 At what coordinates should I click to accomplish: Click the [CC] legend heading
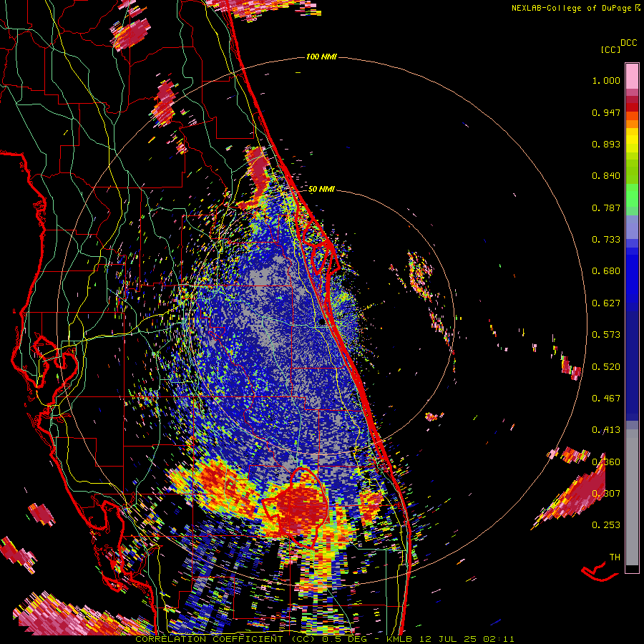coord(610,49)
